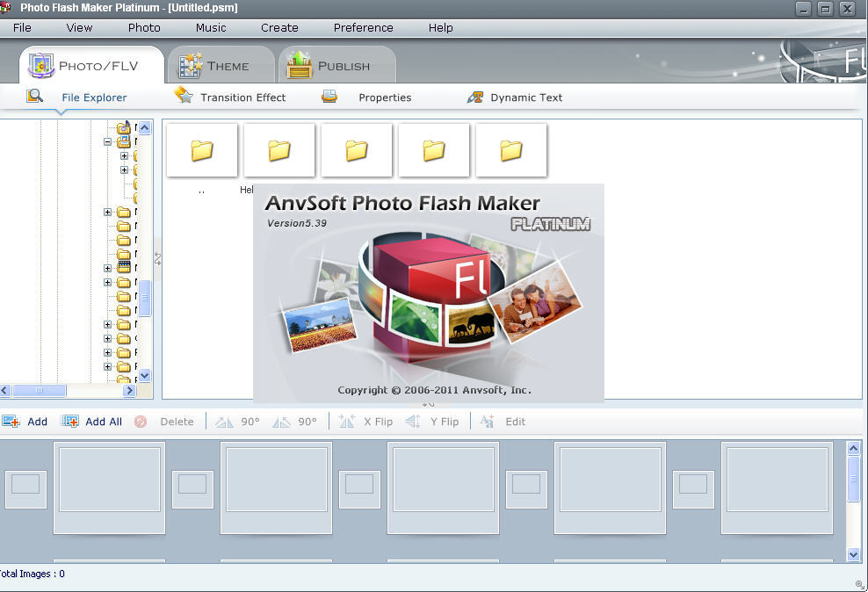
Task: Open the parent '..' folder thumbnail
Action: click(x=202, y=150)
